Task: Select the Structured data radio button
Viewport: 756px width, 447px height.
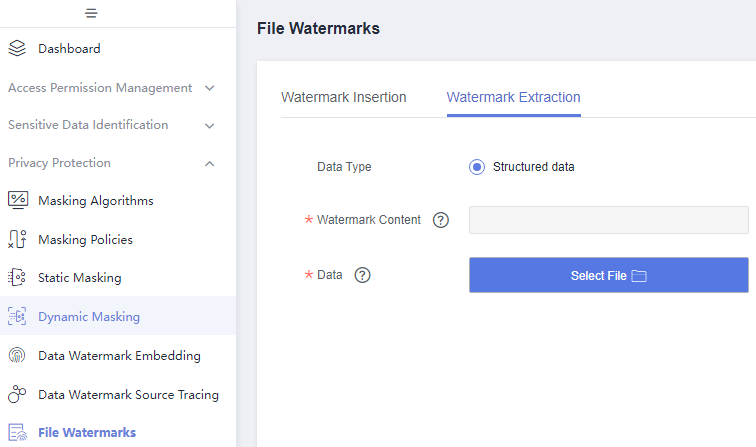Action: pos(477,167)
